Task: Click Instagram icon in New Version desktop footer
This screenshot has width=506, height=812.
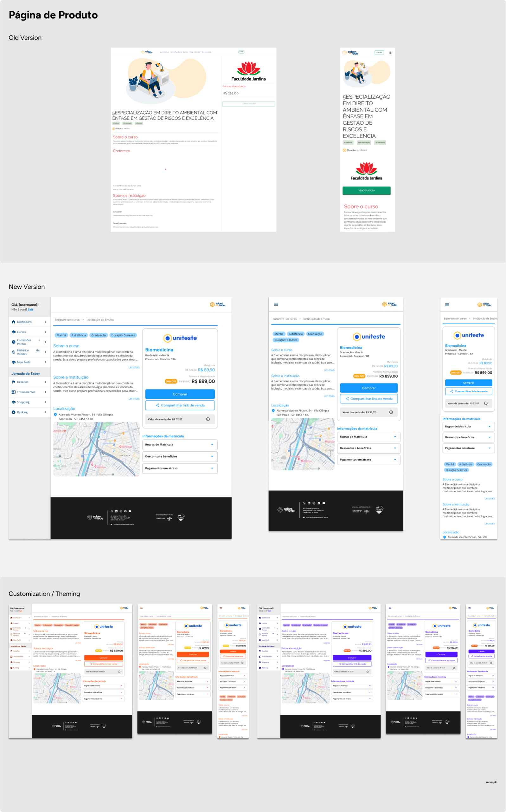Action: pos(121,511)
